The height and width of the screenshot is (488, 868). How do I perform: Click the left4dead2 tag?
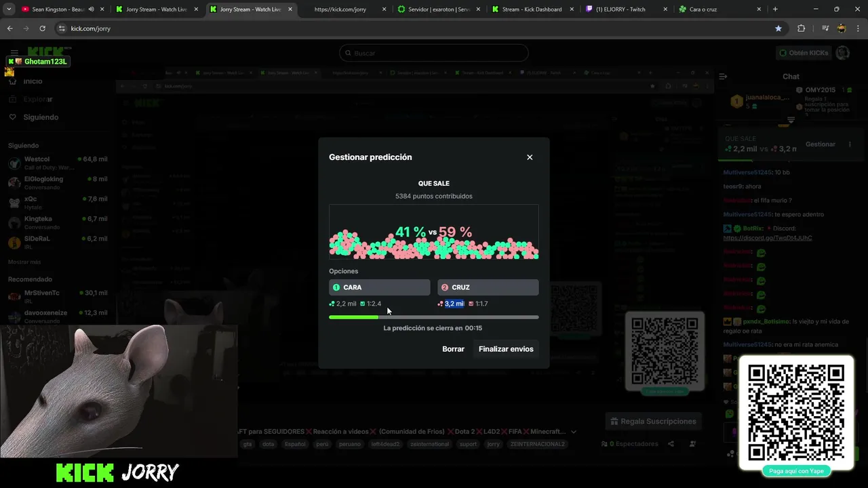coord(385,444)
